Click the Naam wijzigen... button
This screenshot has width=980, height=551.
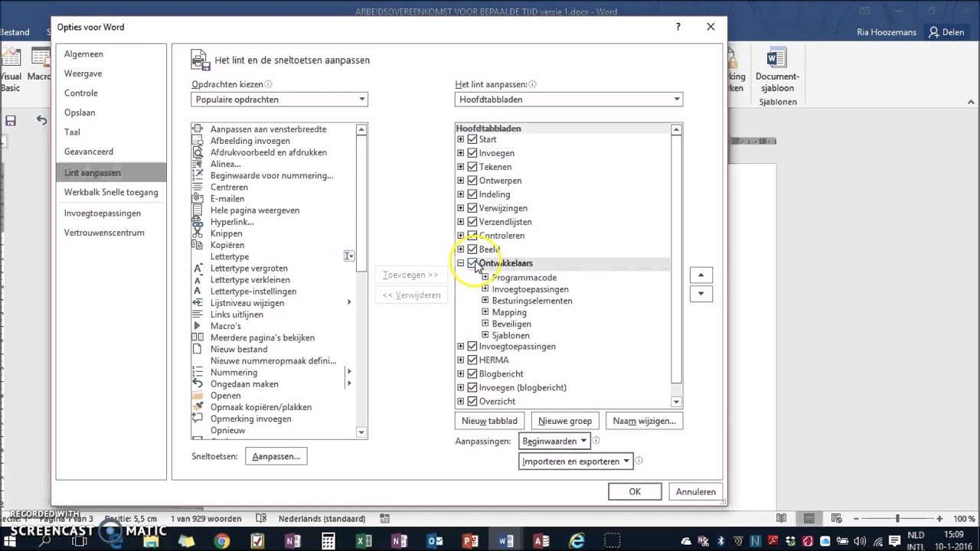(x=644, y=421)
